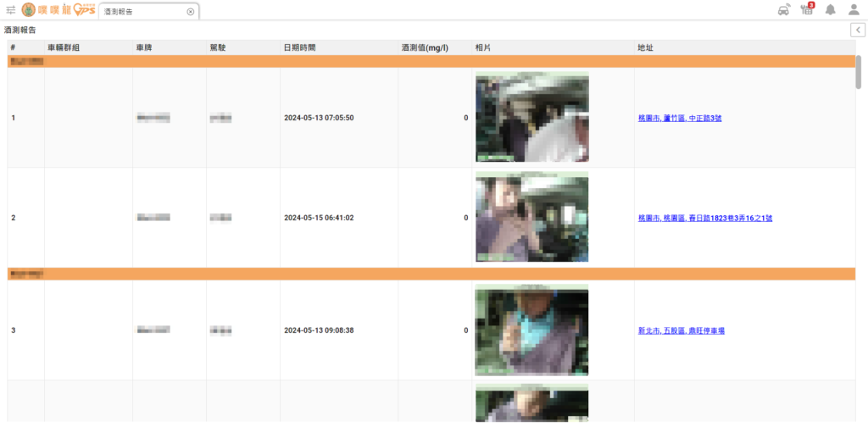Sort by the 酒測值(mg/l) column header
The image size is (868, 427).
435,47
